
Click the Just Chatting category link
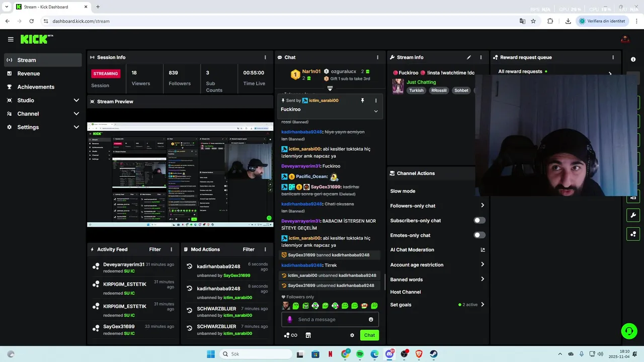click(421, 82)
